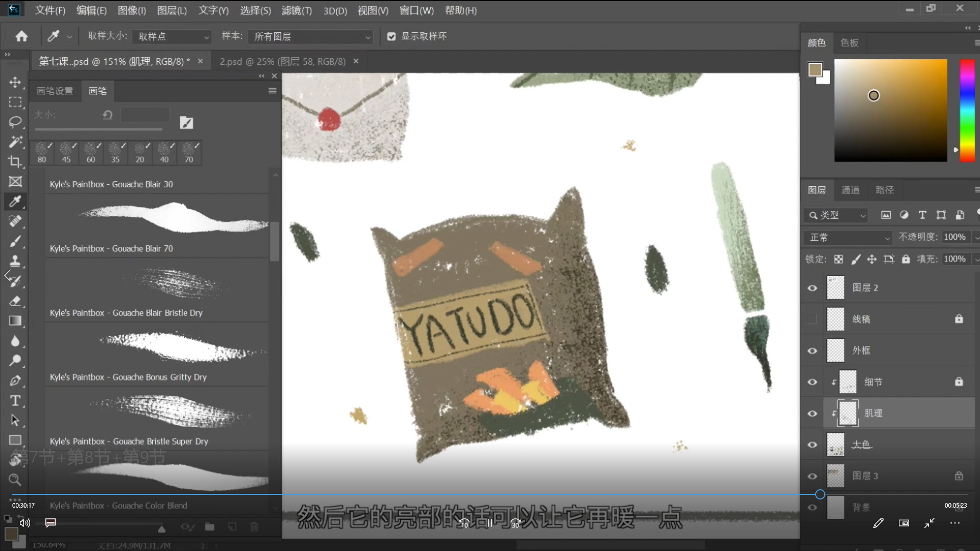The height and width of the screenshot is (551, 980).
Task: Select the Pen tool
Action: (15, 381)
